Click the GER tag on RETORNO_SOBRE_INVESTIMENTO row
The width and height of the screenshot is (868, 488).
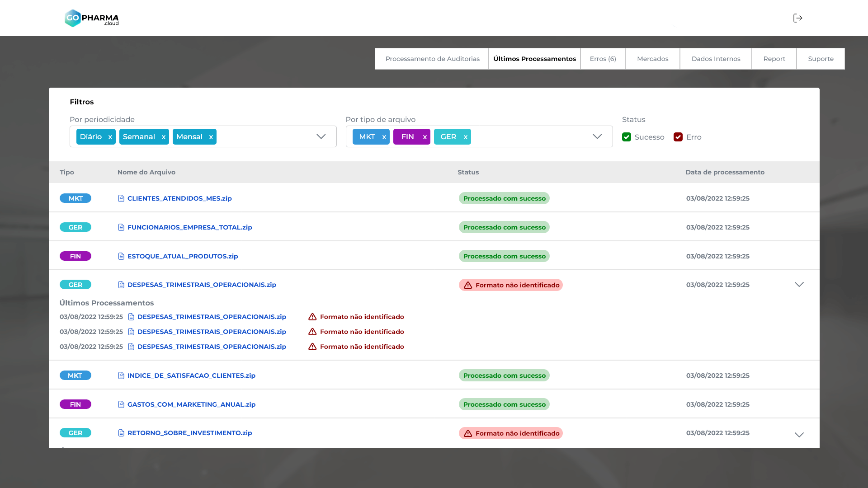(x=75, y=433)
